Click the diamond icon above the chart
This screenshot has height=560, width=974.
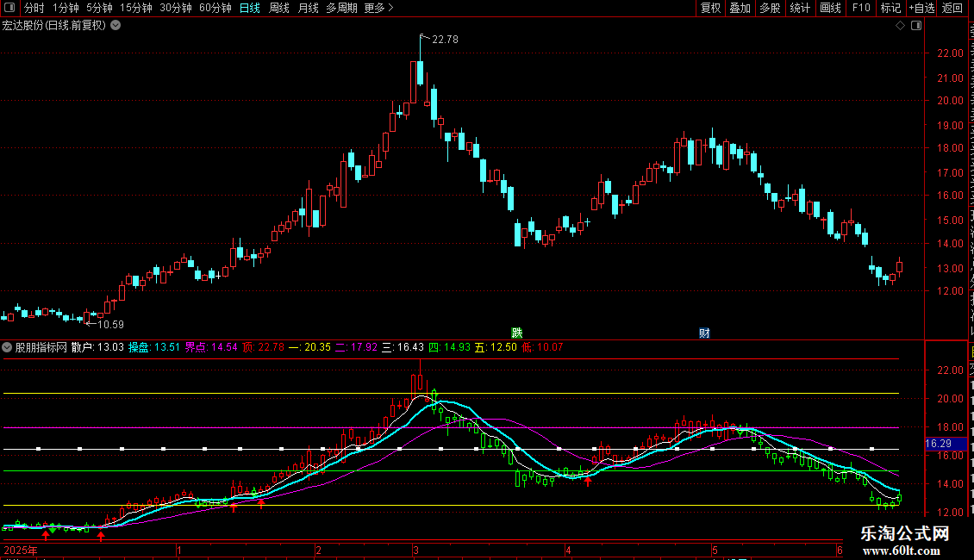[900, 26]
